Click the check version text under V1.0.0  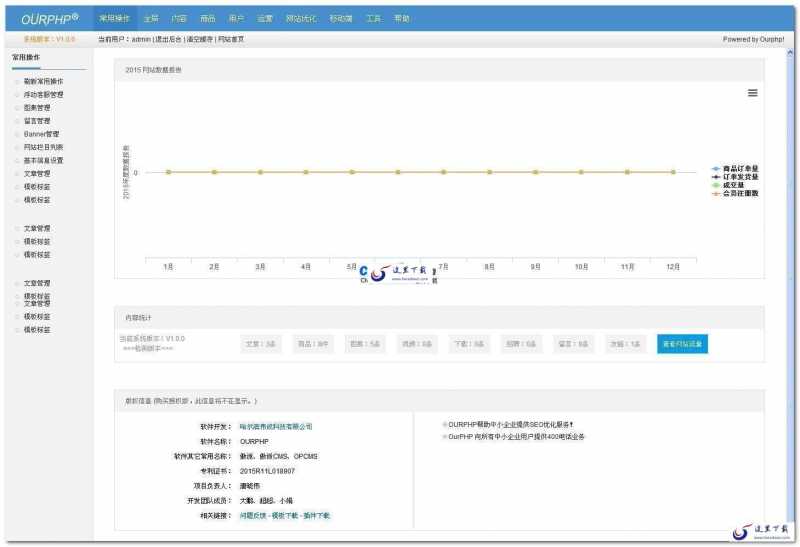(148, 349)
